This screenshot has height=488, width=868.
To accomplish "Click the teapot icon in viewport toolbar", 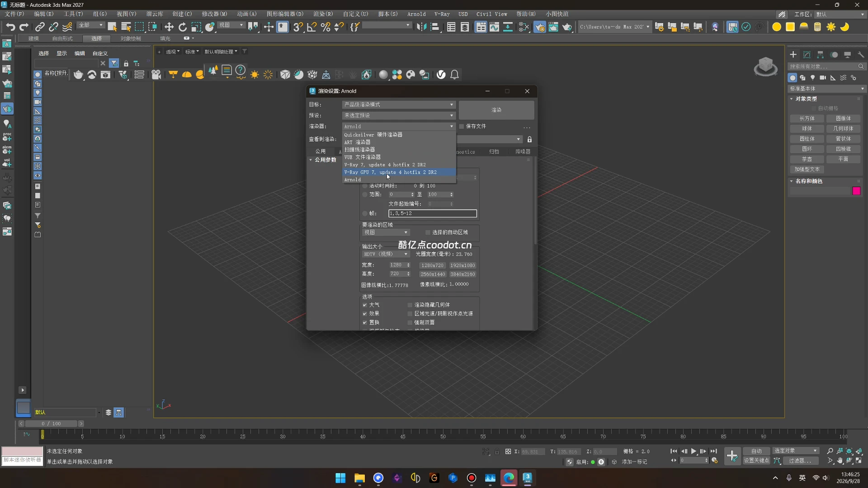I will coord(78,75).
